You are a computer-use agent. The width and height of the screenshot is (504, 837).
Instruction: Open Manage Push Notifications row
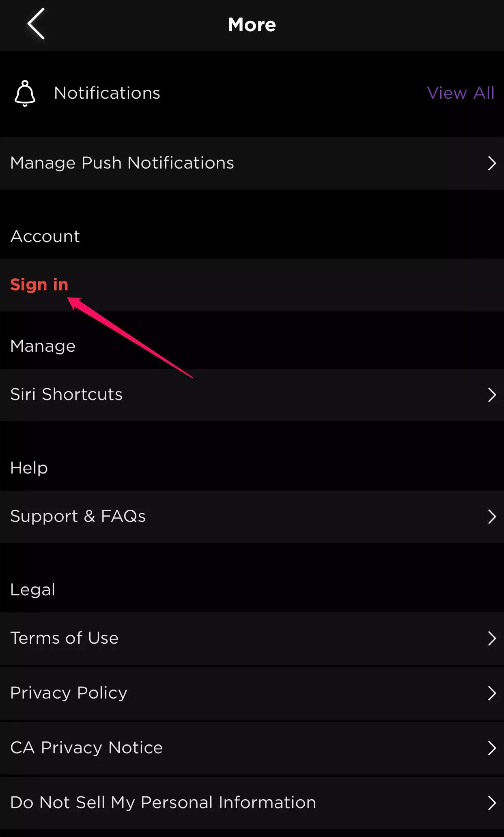tap(122, 163)
